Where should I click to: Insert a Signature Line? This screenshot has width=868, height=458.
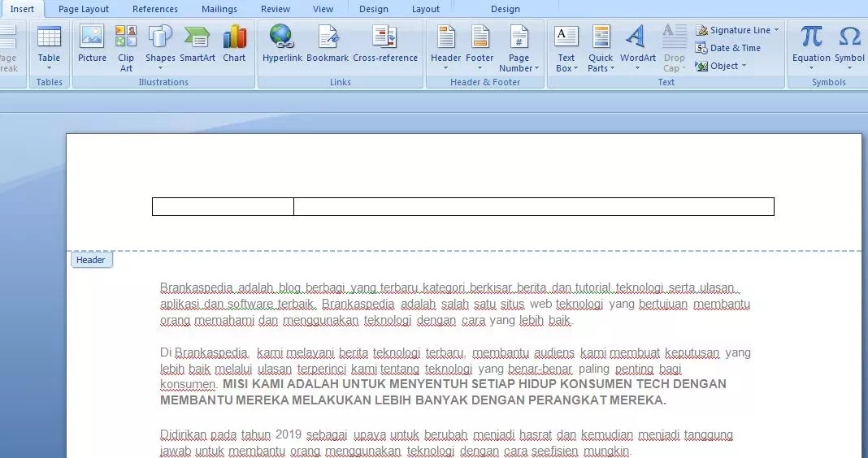(737, 30)
